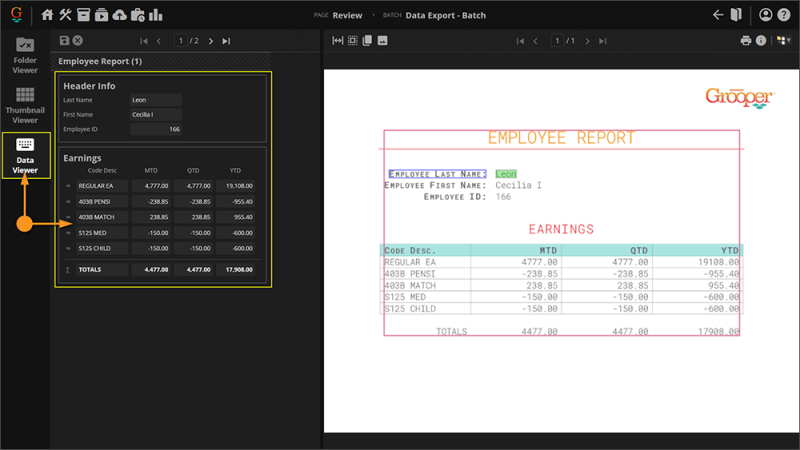Switch to the Folder Viewer tab
The width and height of the screenshot is (800, 450).
point(25,56)
